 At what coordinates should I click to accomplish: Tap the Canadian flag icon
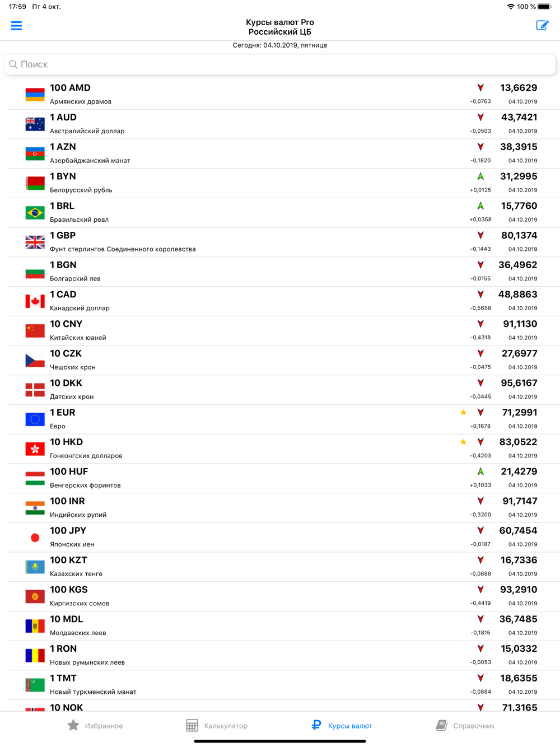tap(35, 301)
